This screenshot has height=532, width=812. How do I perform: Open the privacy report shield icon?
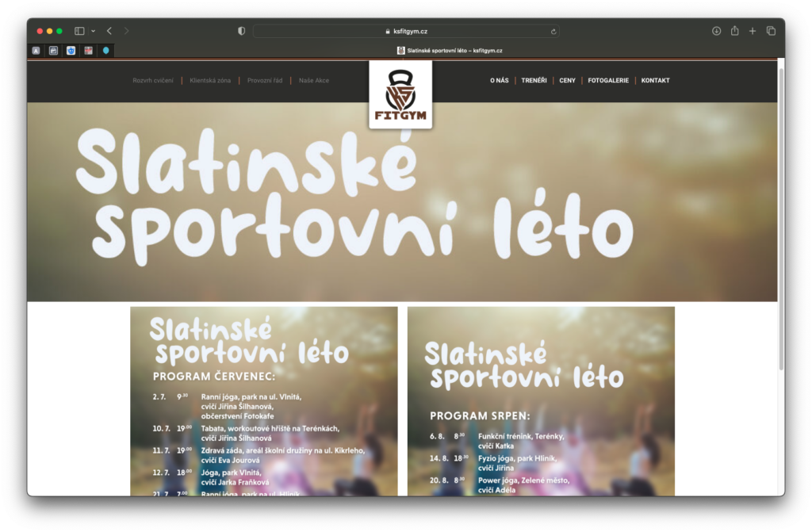[241, 31]
